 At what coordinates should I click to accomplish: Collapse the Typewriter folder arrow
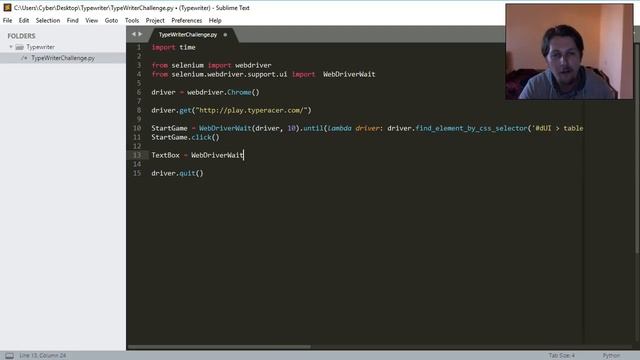(x=11, y=47)
